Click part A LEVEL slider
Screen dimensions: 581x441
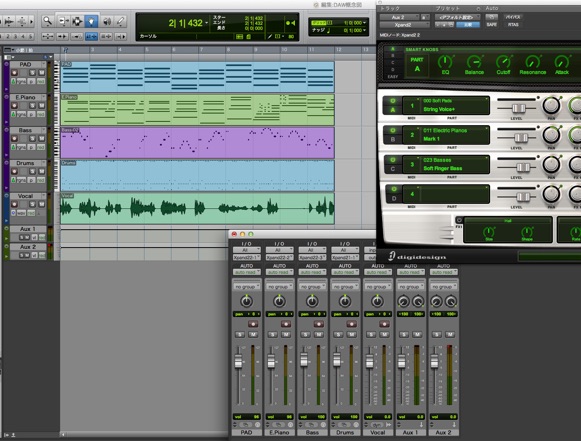(519, 108)
